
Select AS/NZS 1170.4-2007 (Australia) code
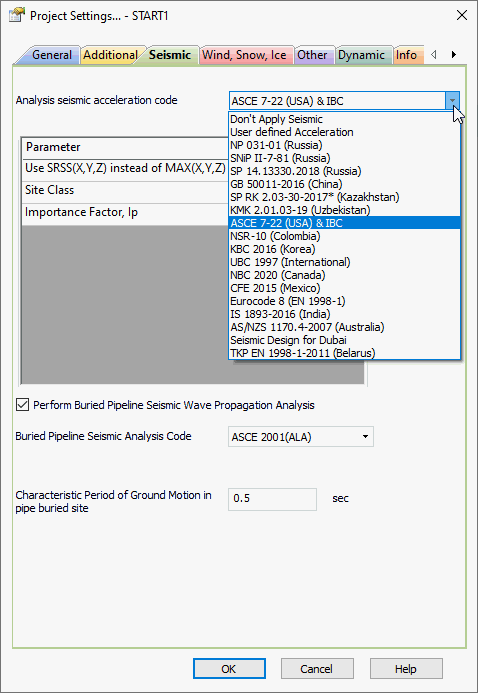click(x=345, y=327)
